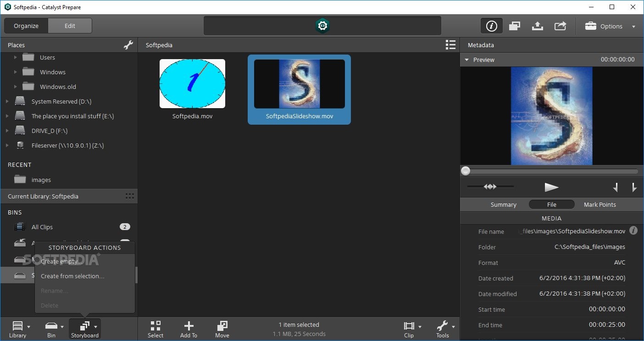Expand the Windows folder
This screenshot has height=341, width=644.
tap(15, 72)
